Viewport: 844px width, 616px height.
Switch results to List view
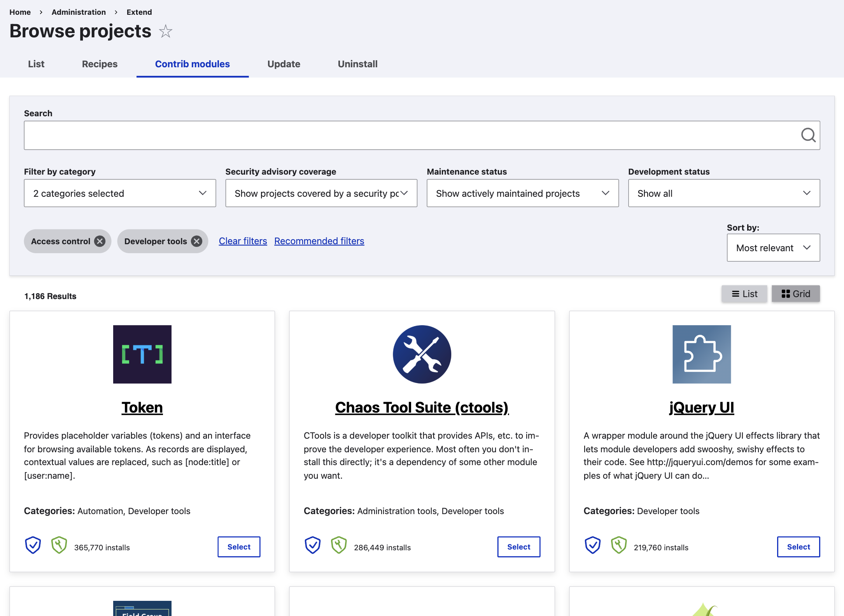[x=744, y=294]
